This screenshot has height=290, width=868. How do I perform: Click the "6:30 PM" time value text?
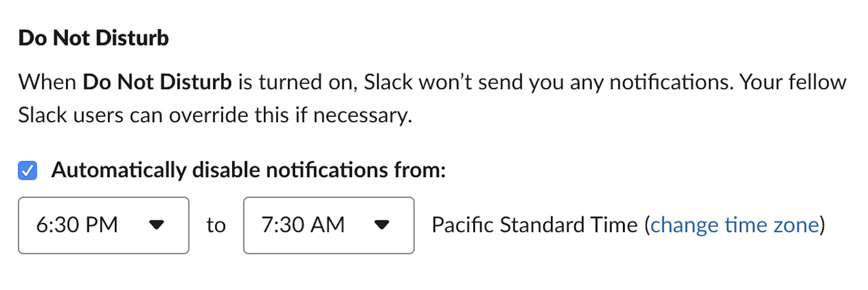77,225
